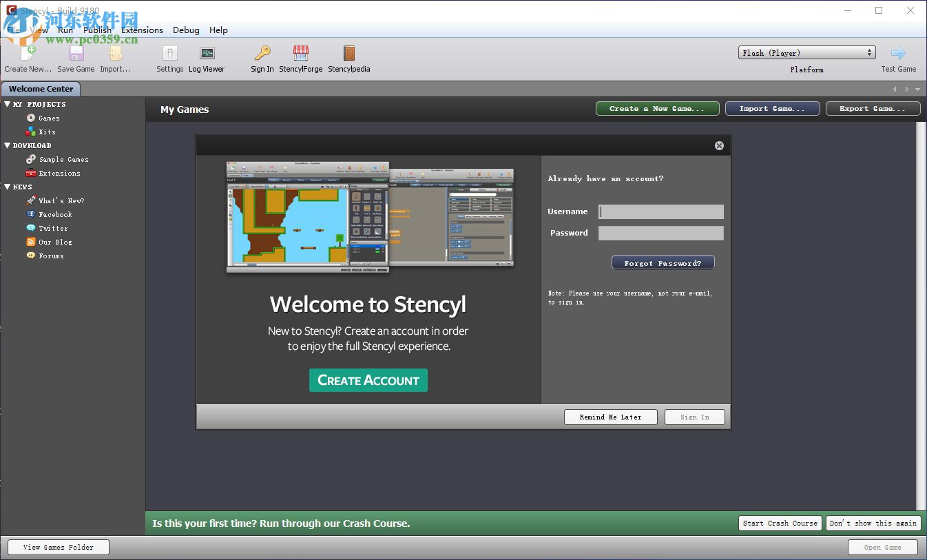
Task: Collapse the News section
Action: [x=8, y=187]
